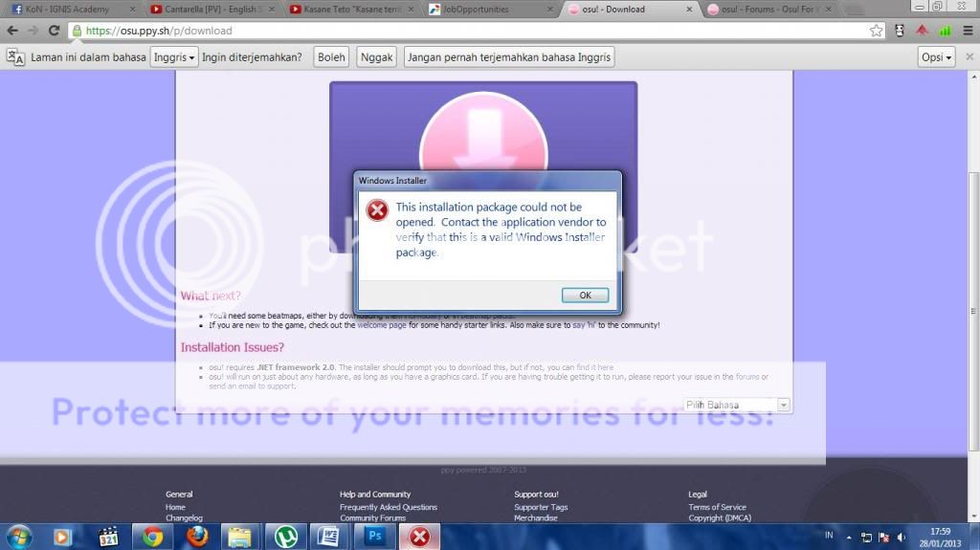
Task: Reload the osu! download page
Action: 54,31
